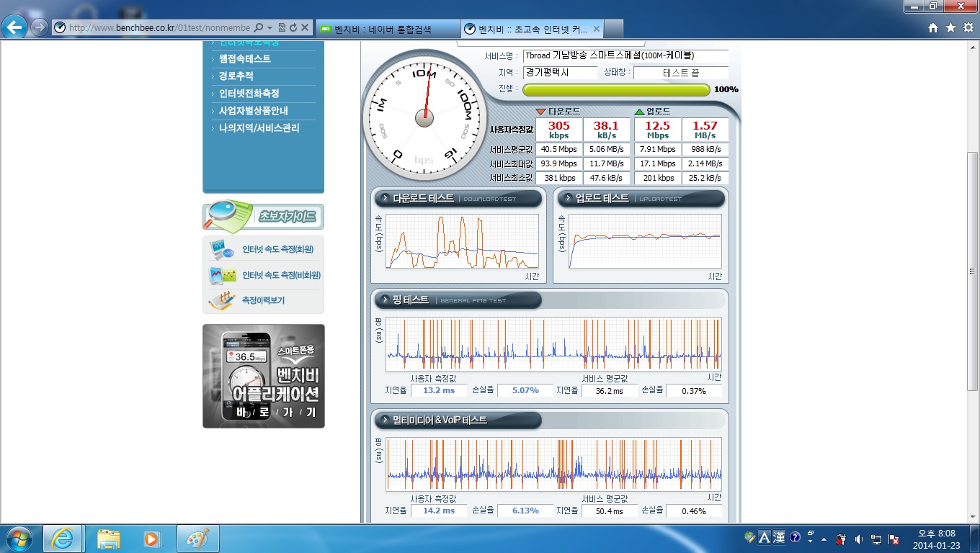Open the 초보자가이드 banner button
980x553 pixels.
(264, 216)
